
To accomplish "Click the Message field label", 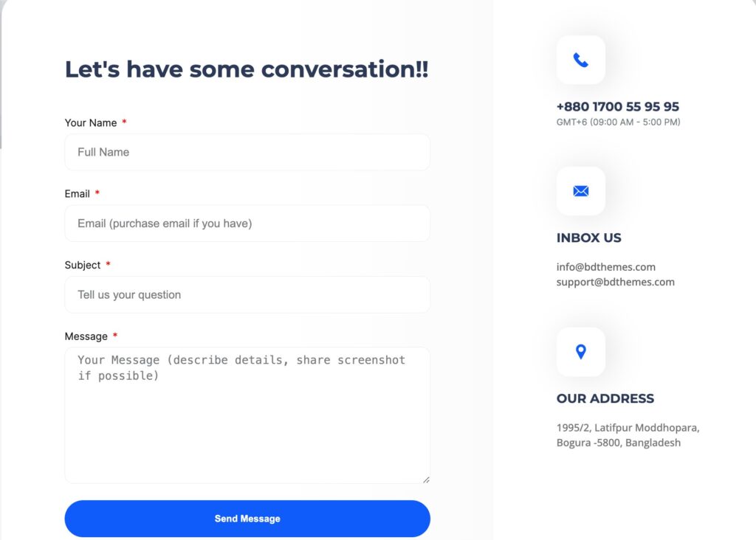I will (86, 336).
